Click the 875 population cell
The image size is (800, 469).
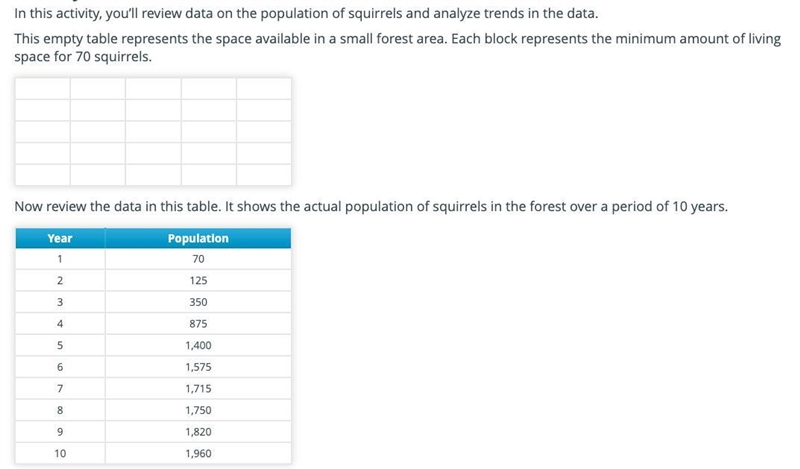coord(198,324)
